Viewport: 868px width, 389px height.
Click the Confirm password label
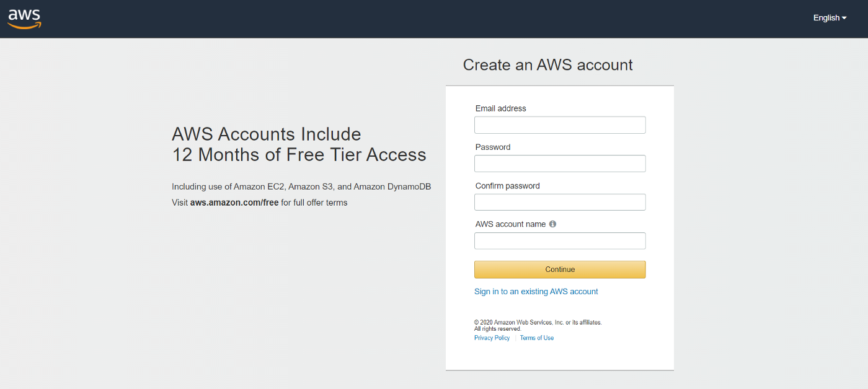[507, 185]
